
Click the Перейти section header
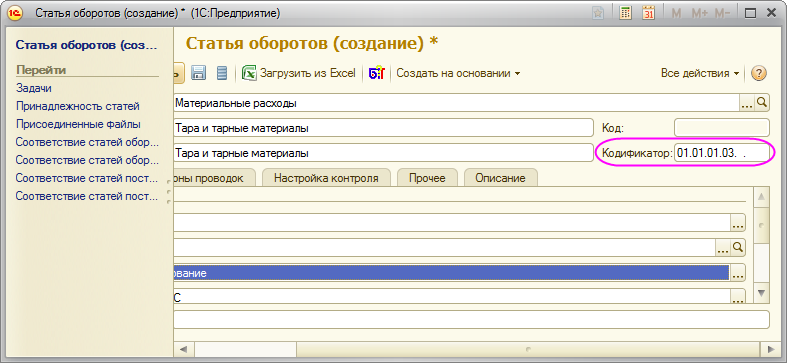pos(42,70)
